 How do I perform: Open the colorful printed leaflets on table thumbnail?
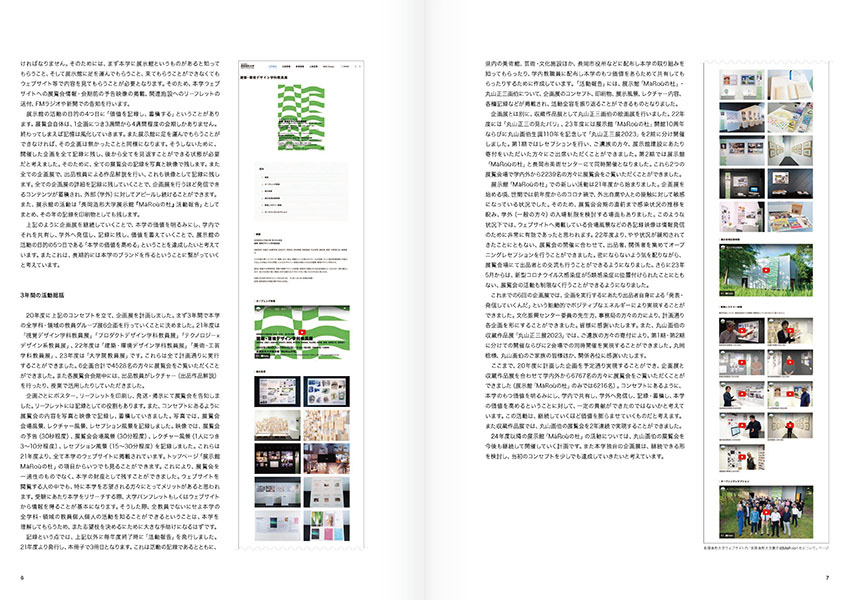tap(790, 217)
